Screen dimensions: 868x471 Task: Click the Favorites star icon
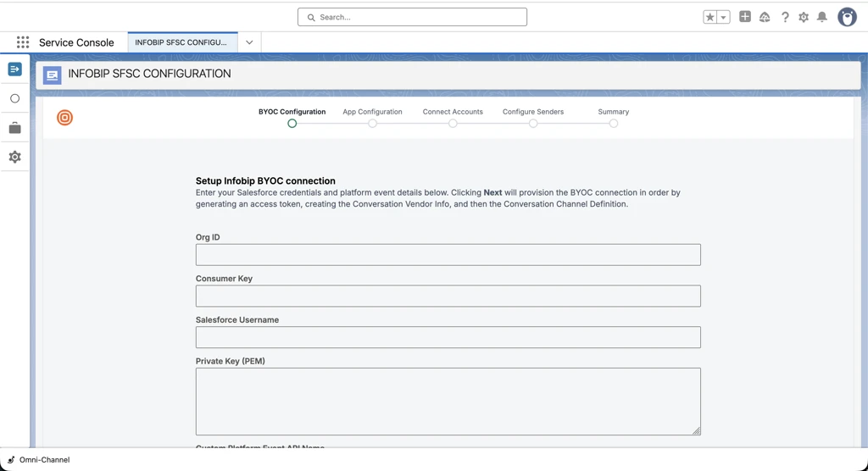(709, 17)
